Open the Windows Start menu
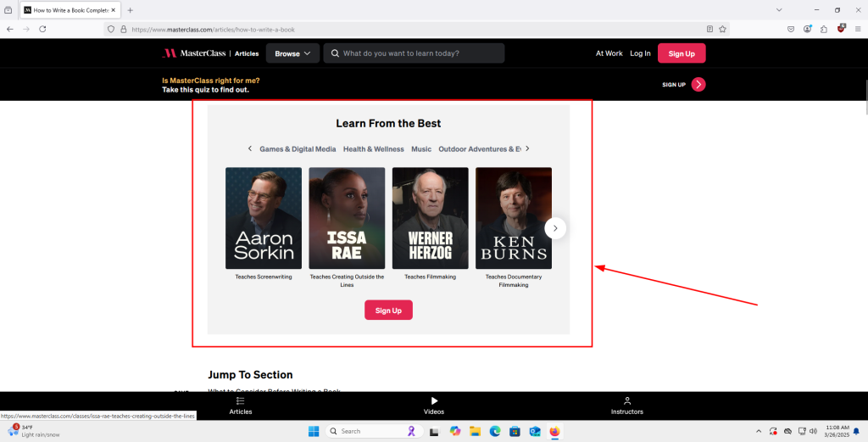 click(314, 431)
